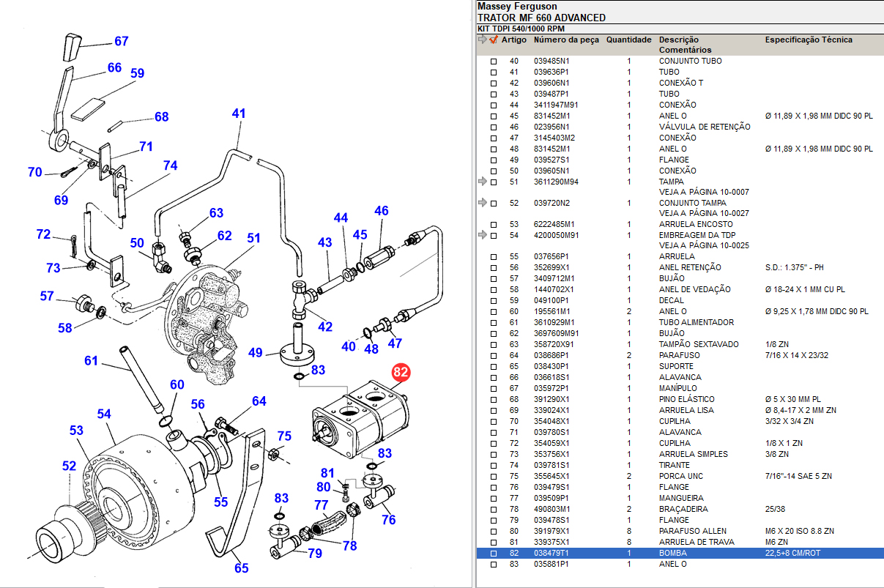884x588 pixels.
Task: Click the link arrow beside item 52 CONJUNTO TAMPA
Action: (482, 203)
